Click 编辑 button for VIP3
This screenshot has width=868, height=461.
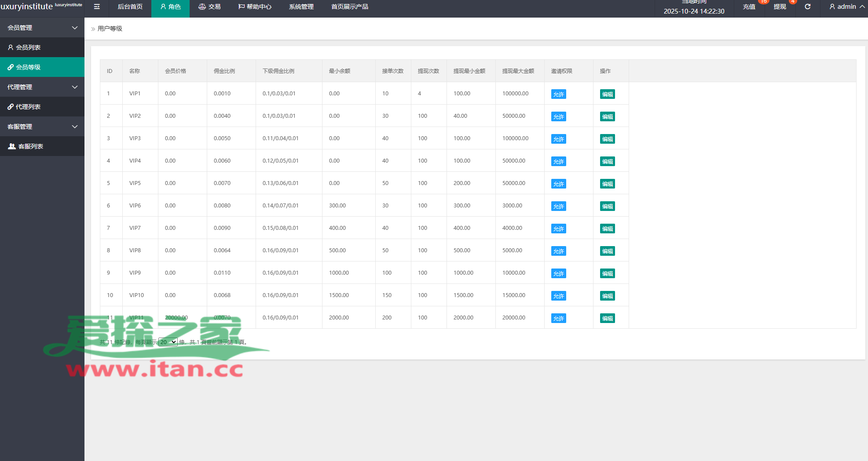tap(607, 139)
